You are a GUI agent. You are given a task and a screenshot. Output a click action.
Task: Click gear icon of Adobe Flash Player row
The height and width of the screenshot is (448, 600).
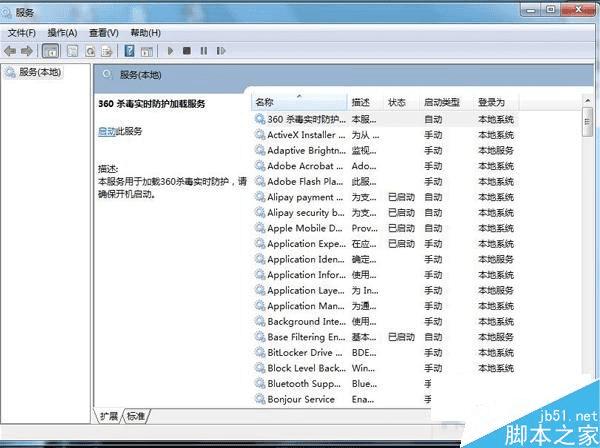[x=260, y=181]
